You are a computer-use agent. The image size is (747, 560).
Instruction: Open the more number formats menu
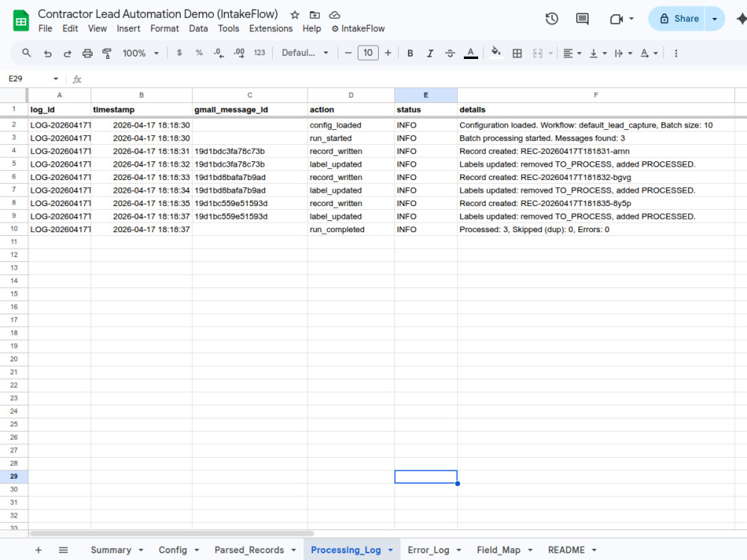coord(259,53)
